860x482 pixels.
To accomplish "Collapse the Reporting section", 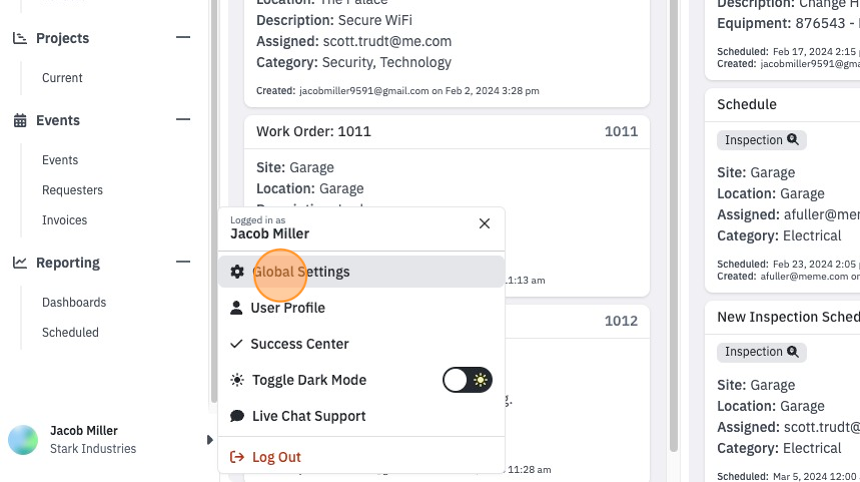I will pos(183,262).
